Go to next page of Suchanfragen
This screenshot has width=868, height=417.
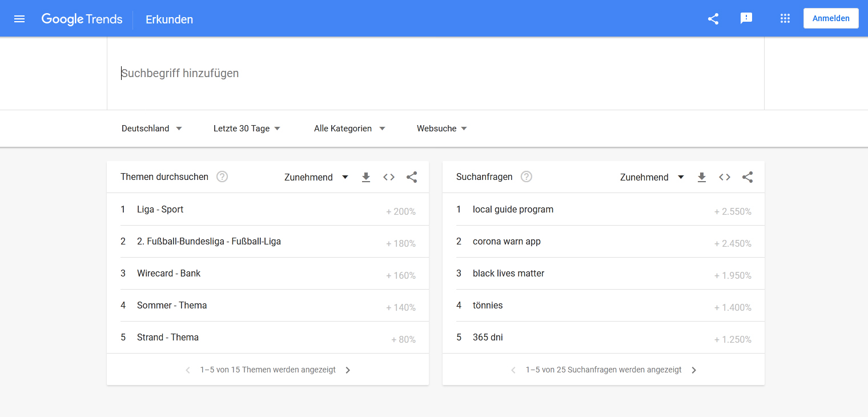[694, 370]
